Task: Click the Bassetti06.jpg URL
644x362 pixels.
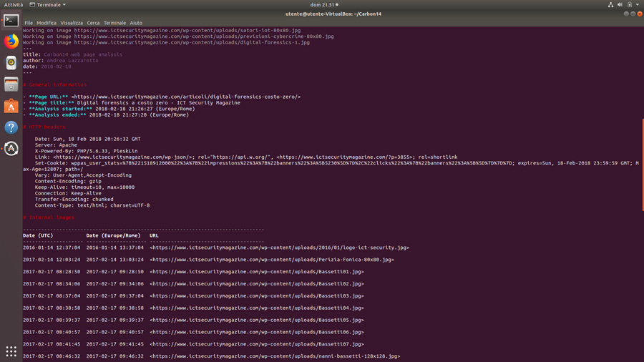Action: coord(257,332)
